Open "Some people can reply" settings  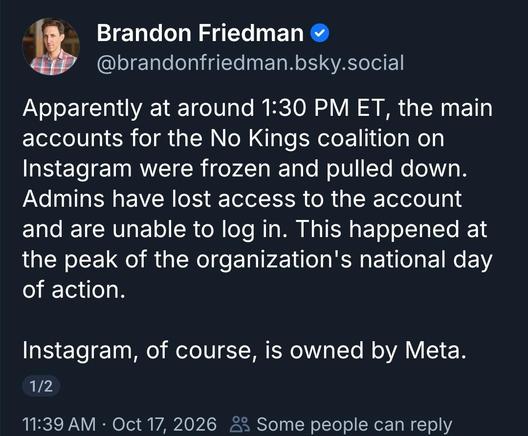[354, 425]
